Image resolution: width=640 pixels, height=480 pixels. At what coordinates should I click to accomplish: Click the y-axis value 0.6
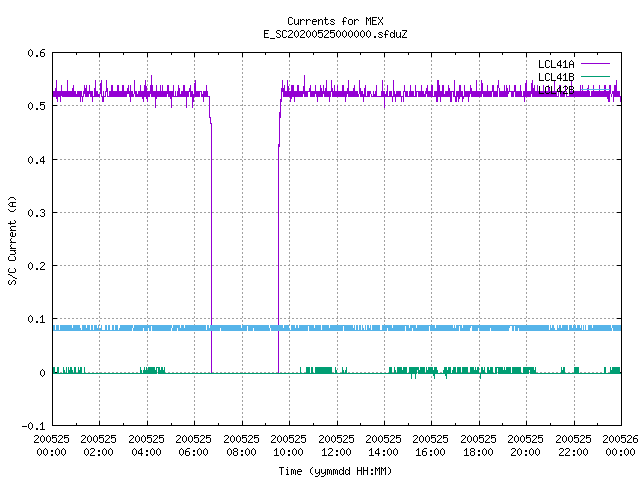coord(36,53)
